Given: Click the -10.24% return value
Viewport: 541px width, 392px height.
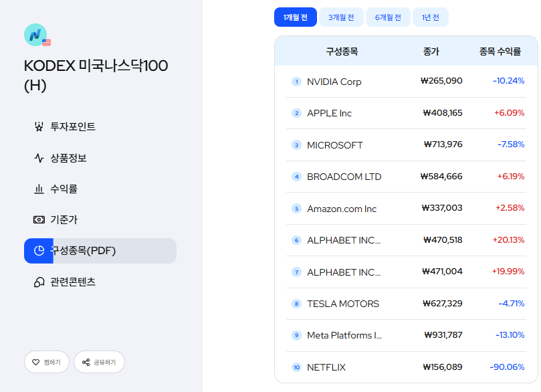Looking at the screenshot, I should click(509, 81).
